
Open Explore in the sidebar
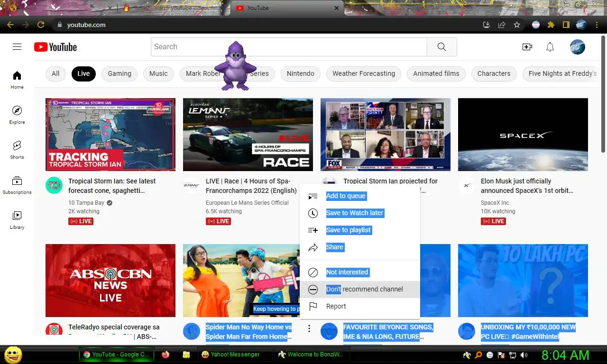tap(17, 115)
